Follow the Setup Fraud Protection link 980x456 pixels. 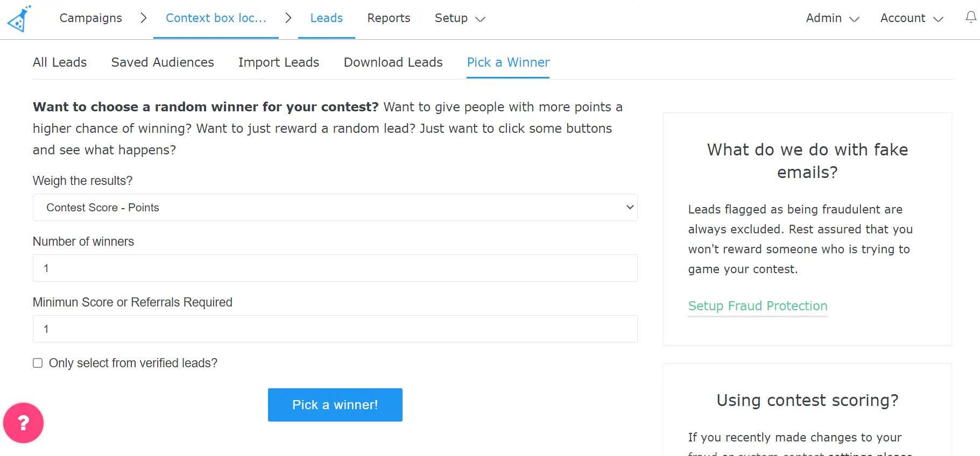[x=757, y=306]
